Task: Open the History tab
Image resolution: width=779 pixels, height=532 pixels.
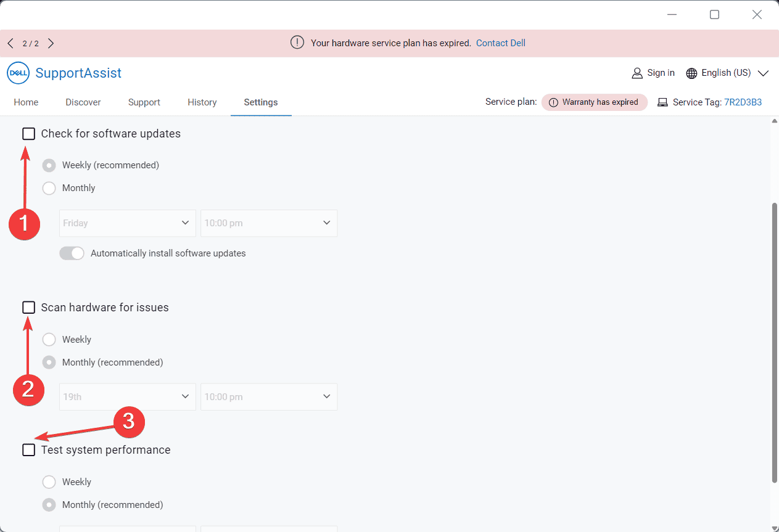Action: tap(202, 102)
